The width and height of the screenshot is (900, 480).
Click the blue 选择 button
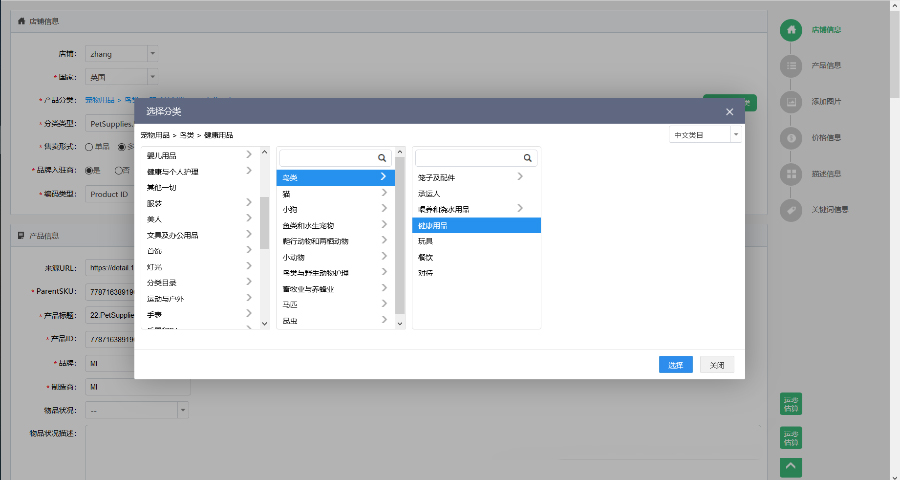(x=676, y=365)
